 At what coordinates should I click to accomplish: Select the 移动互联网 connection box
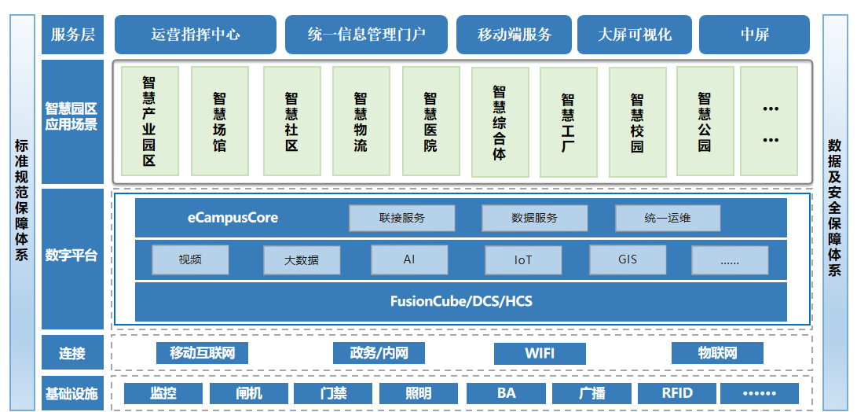203,353
